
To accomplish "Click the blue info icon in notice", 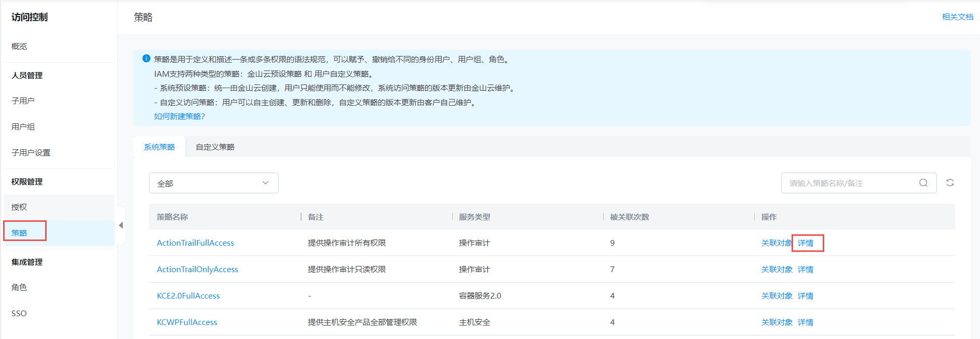I will pos(146,59).
